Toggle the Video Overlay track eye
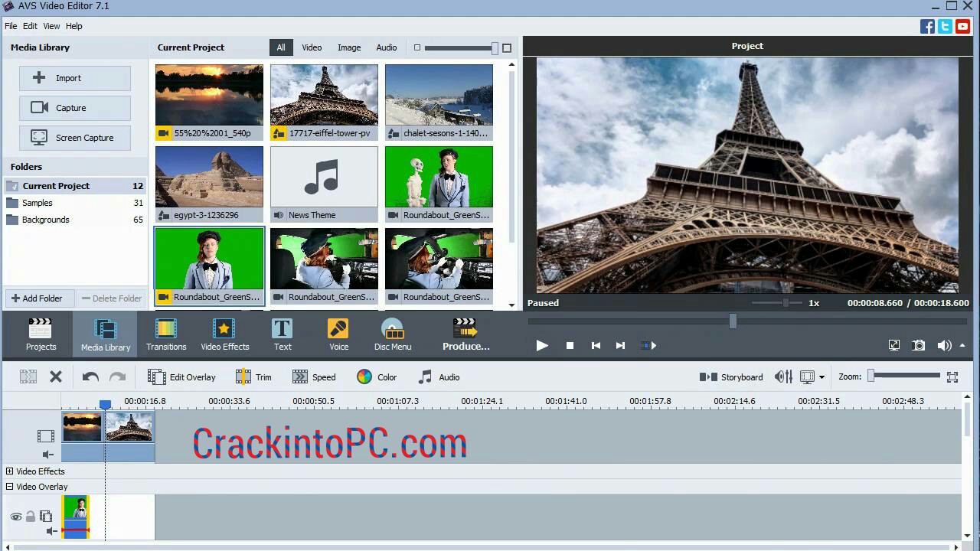 click(15, 517)
